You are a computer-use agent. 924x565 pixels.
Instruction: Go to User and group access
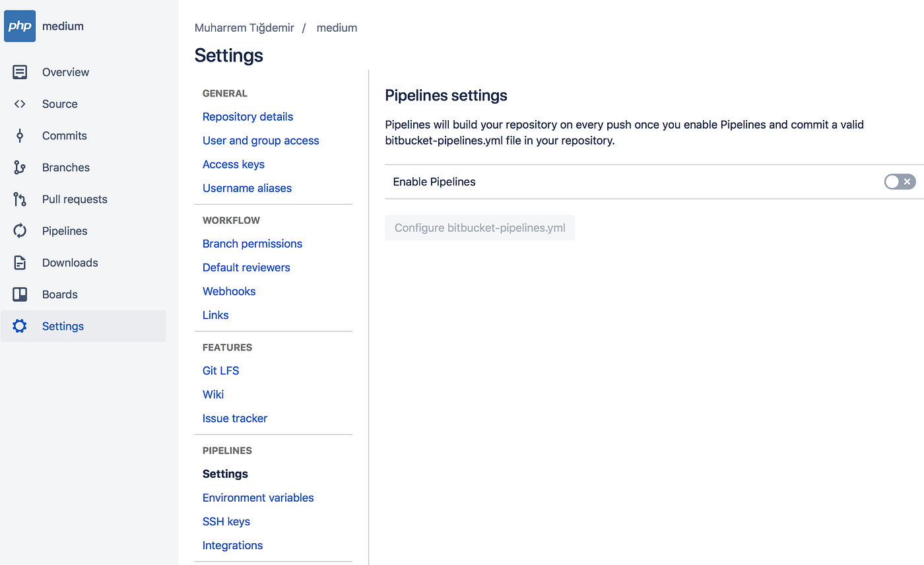coord(261,141)
